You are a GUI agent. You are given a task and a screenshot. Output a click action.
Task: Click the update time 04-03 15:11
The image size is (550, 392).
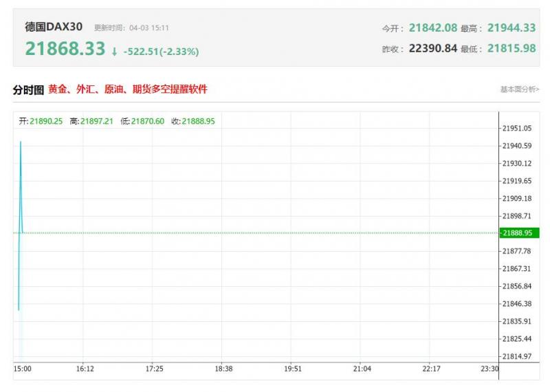point(149,28)
